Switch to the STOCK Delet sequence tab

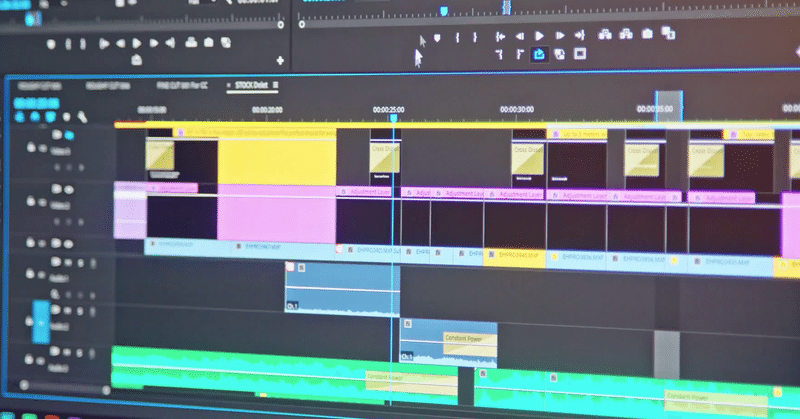[252, 85]
